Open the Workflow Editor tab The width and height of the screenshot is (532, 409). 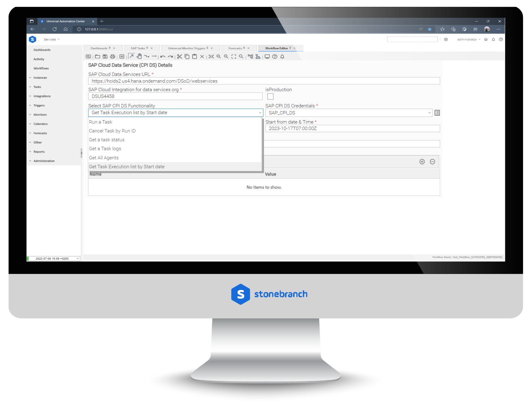(277, 48)
